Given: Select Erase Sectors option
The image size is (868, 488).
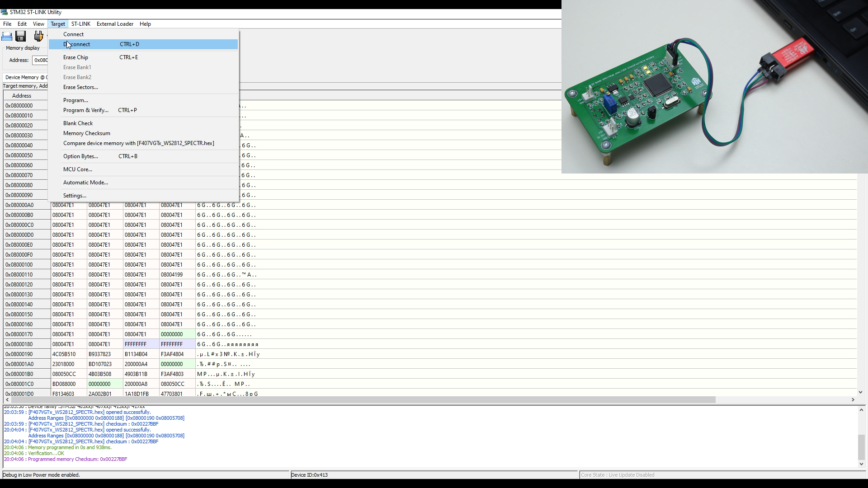Looking at the screenshot, I should point(80,86).
